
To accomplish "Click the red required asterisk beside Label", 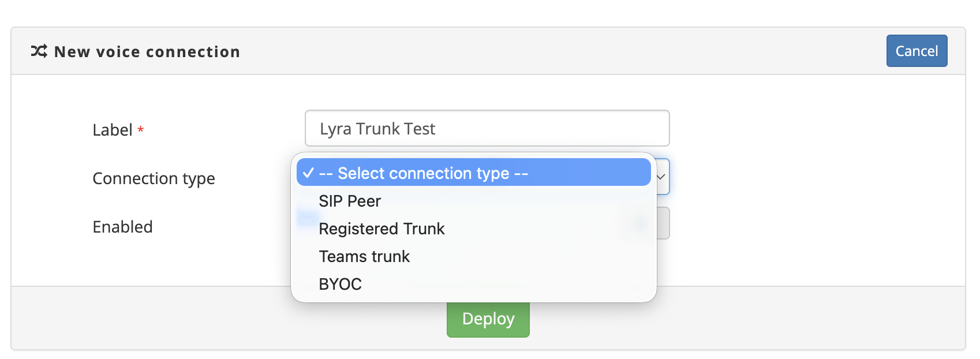I will coord(140,130).
